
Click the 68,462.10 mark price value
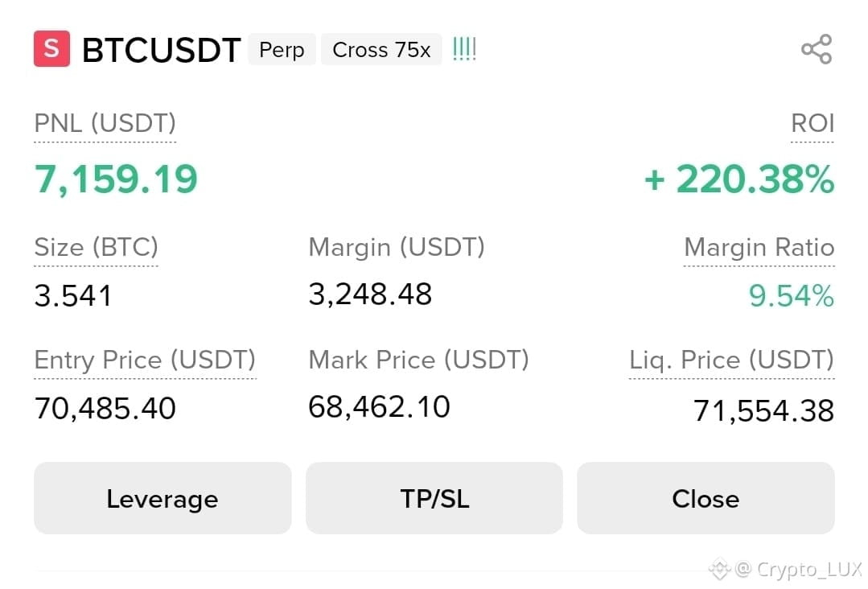tap(379, 407)
